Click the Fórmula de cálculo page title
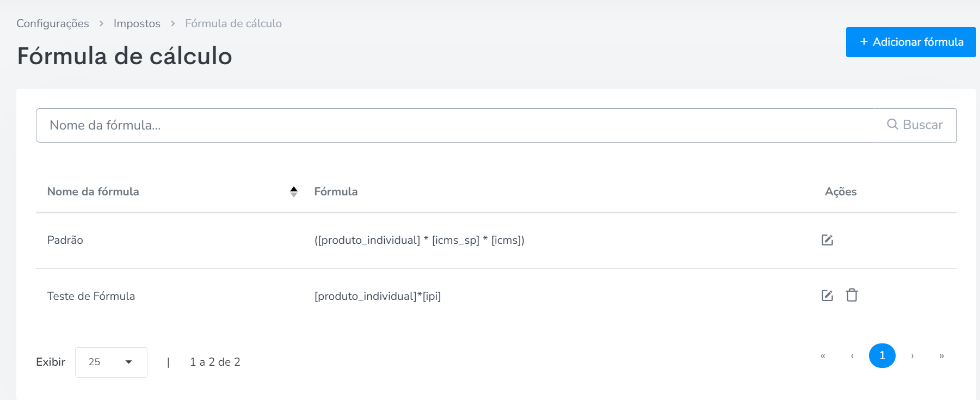 (125, 56)
